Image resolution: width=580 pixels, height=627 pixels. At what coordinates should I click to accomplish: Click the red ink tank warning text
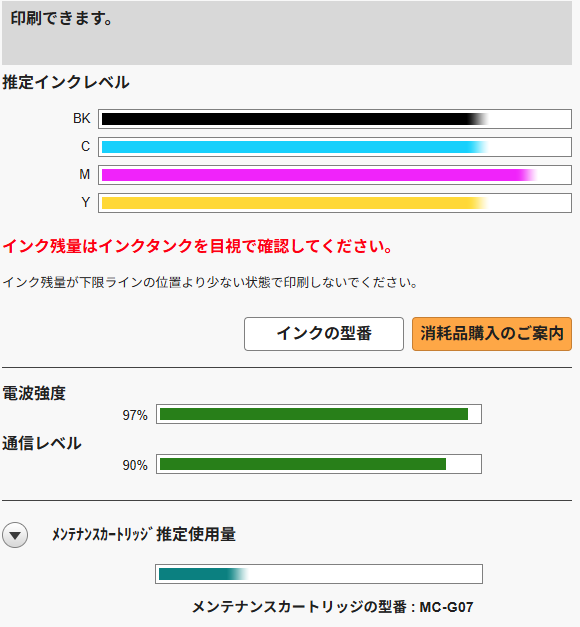(198, 246)
